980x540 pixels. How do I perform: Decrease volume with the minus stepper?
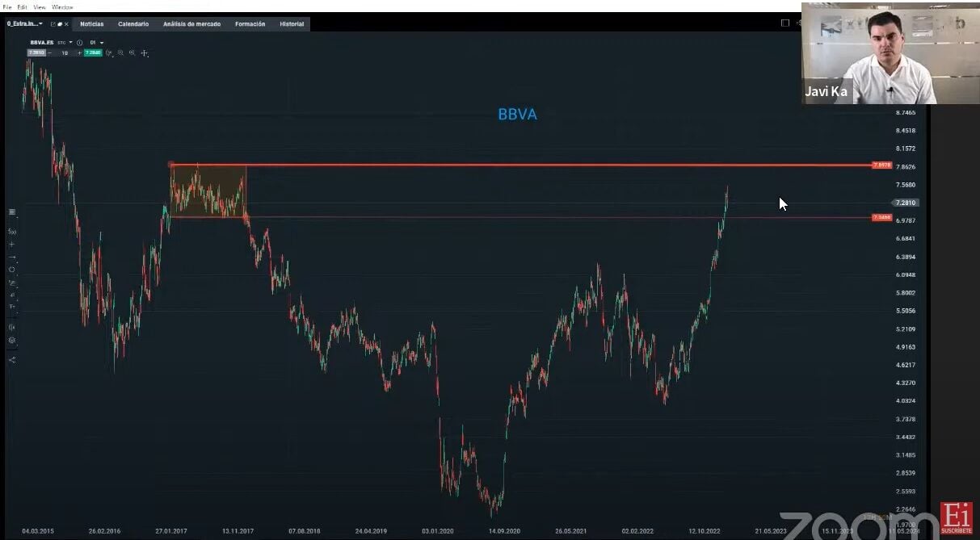pyautogui.click(x=50, y=52)
